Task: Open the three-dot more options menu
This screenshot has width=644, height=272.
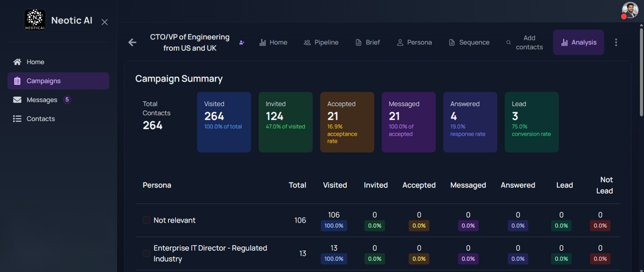Action: 616,42
